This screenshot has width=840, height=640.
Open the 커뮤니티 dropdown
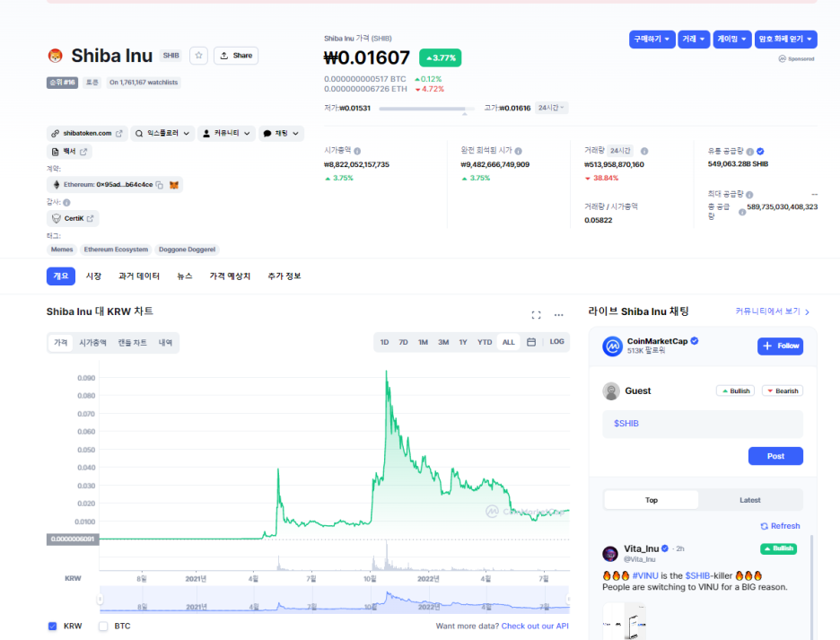[x=227, y=134]
